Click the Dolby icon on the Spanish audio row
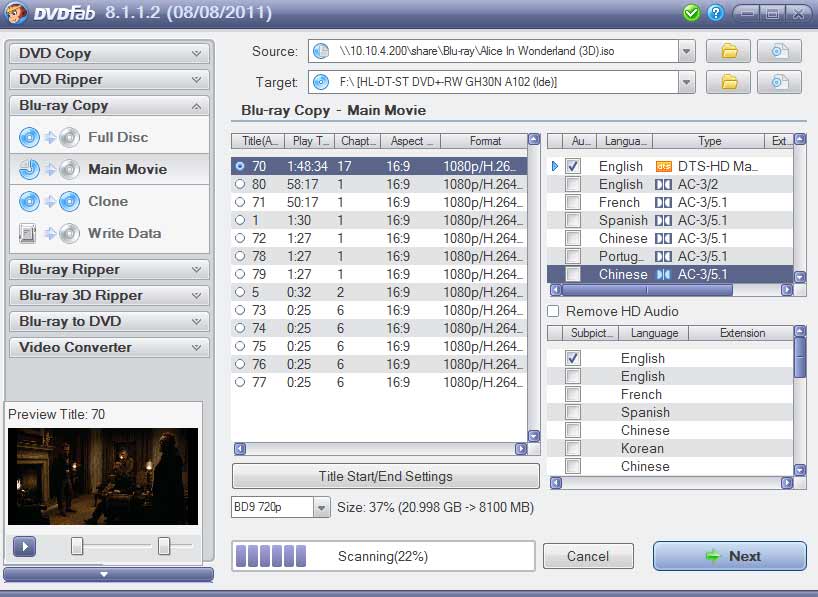 coord(664,220)
